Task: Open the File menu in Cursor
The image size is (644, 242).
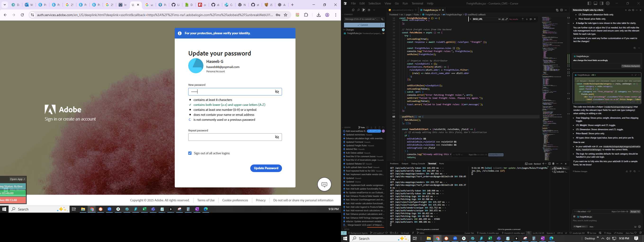Action: tap(353, 4)
